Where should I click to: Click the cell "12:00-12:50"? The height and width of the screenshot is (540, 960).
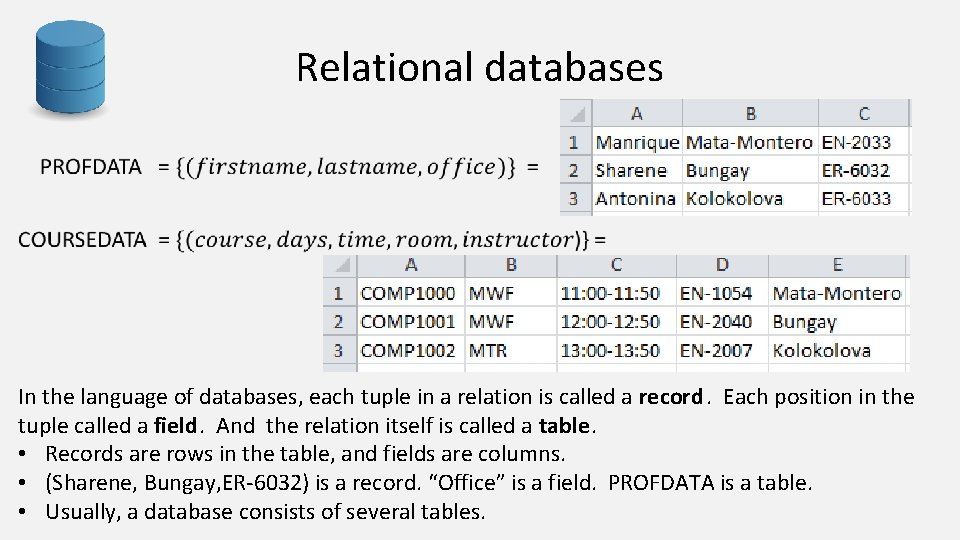617,321
